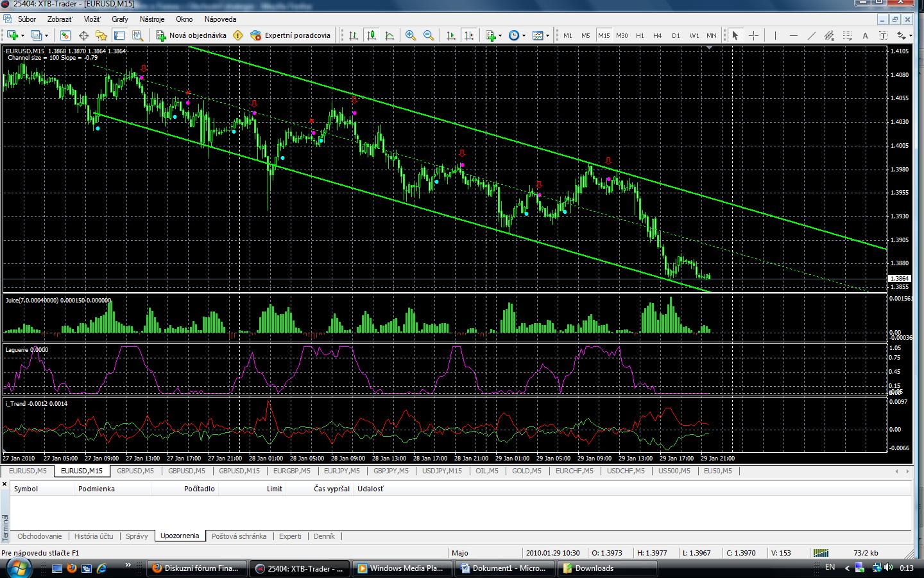Image resolution: width=924 pixels, height=578 pixels.
Task: Click the zoom in magnifier icon
Action: tap(410, 36)
